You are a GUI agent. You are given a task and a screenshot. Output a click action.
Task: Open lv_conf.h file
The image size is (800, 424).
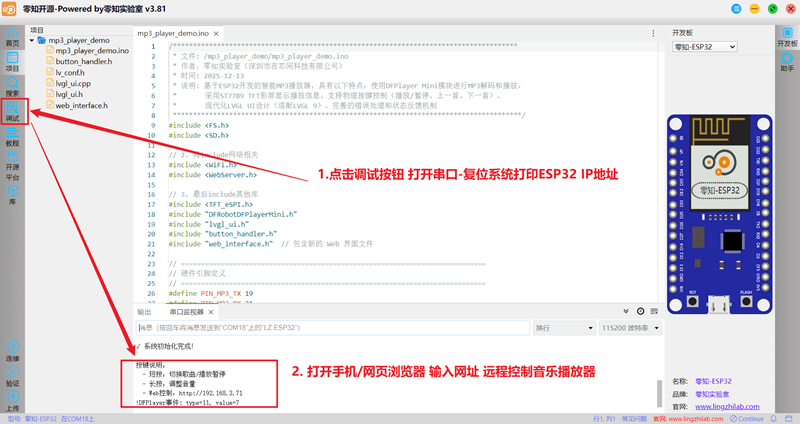[70, 72]
